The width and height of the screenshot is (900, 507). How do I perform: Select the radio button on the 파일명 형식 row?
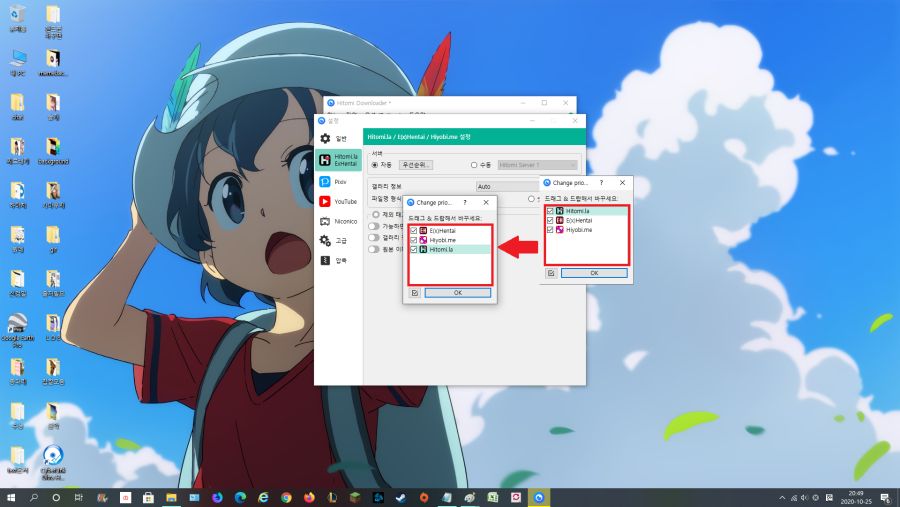531,199
